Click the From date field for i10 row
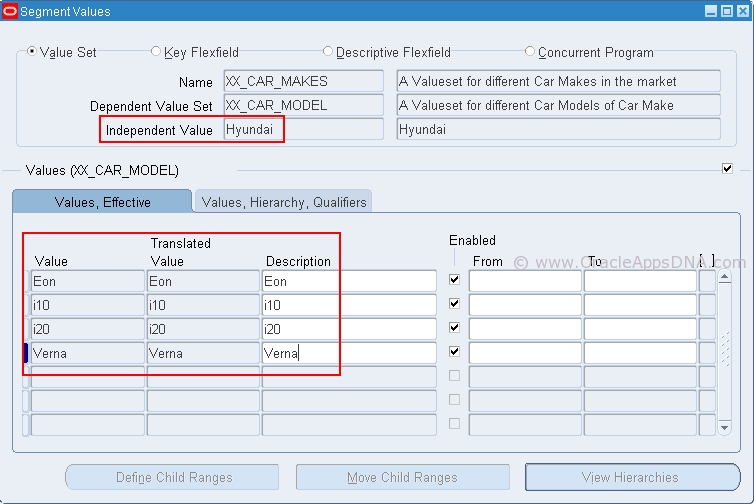 coord(525,305)
